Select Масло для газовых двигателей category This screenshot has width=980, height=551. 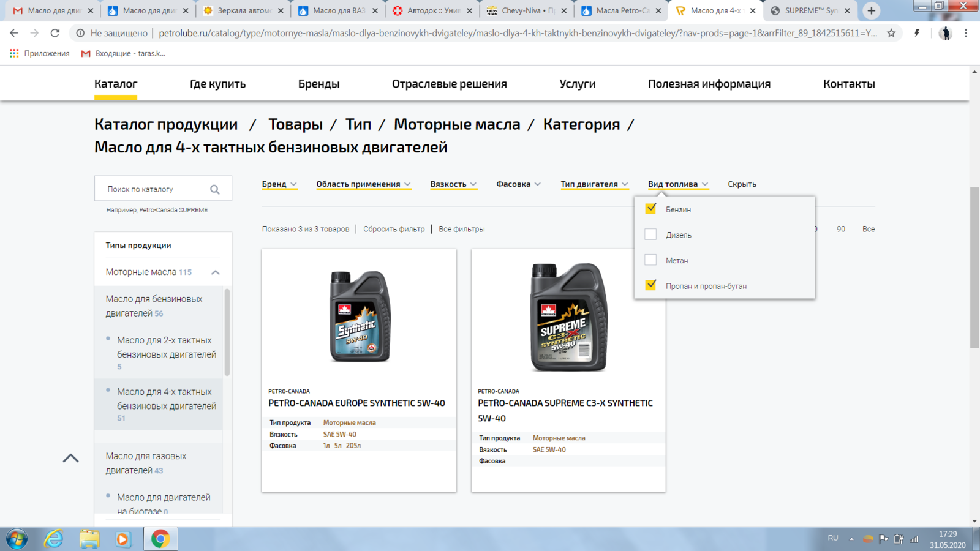[146, 463]
